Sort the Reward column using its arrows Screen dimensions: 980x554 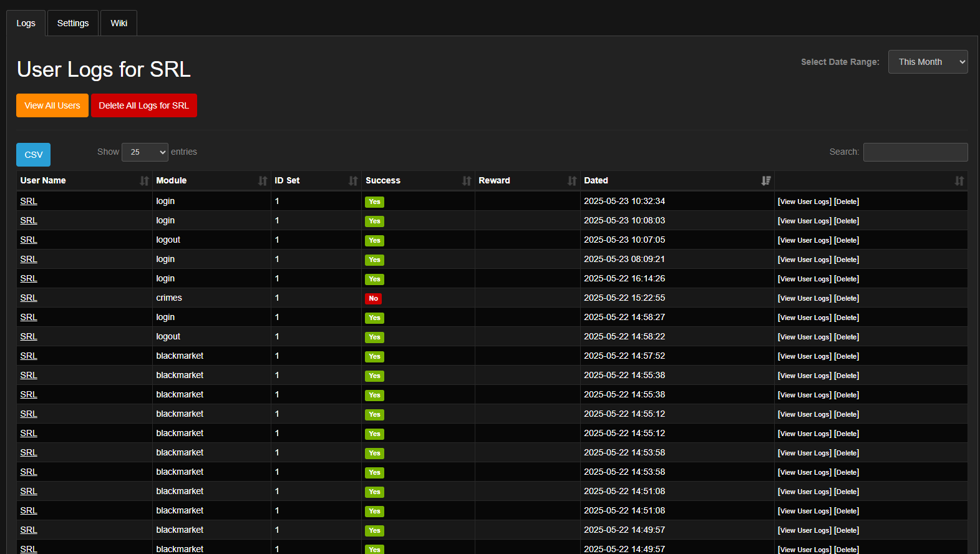coord(572,181)
